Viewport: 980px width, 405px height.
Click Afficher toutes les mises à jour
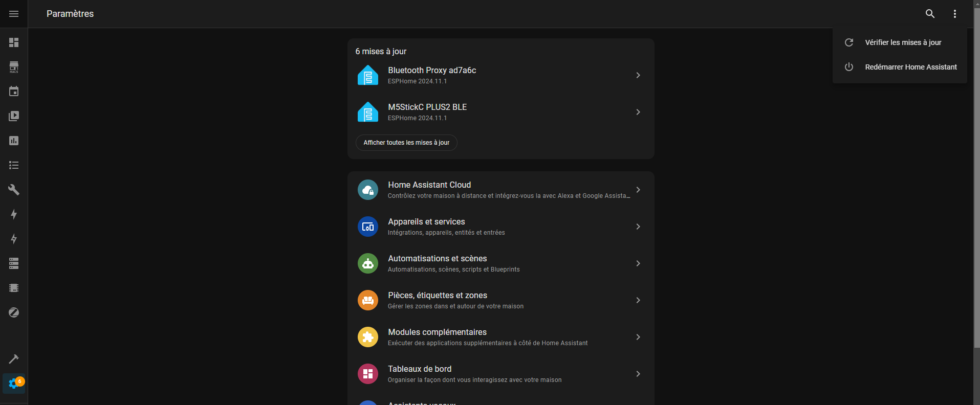(406, 143)
